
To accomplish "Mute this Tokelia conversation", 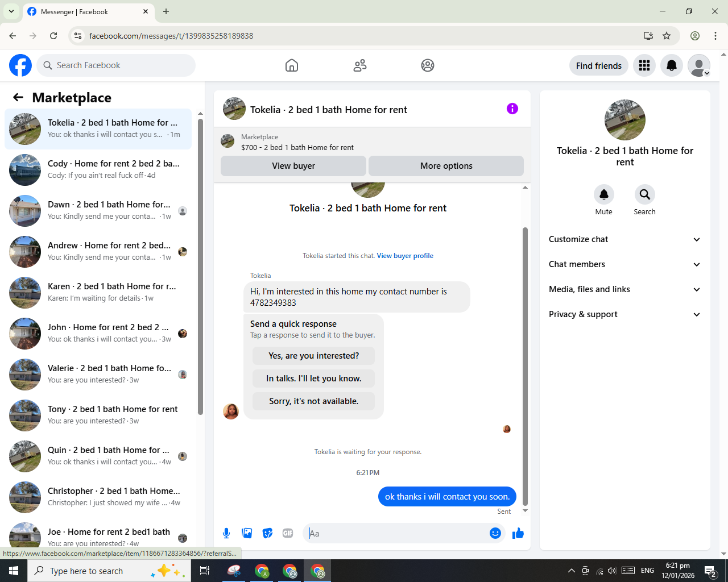I will click(x=604, y=195).
